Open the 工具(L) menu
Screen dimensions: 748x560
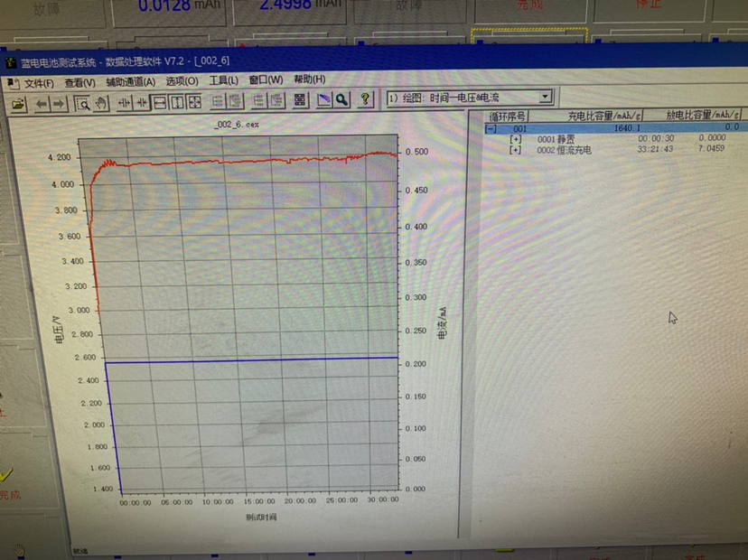click(223, 80)
